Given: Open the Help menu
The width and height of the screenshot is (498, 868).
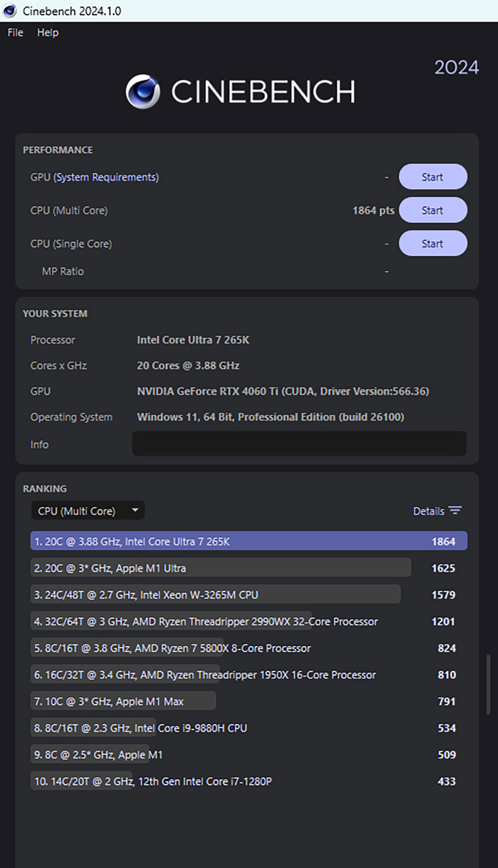Looking at the screenshot, I should click(x=48, y=32).
